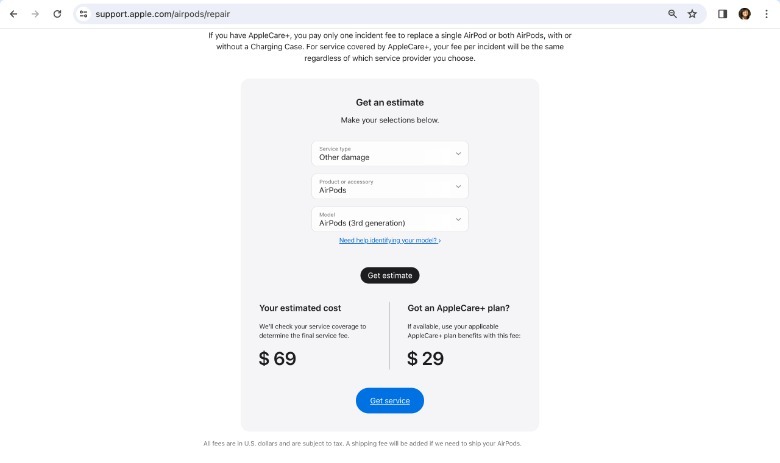Screen dimensions: 780x463
Task: Click the Get estimate button
Action: 390,275
